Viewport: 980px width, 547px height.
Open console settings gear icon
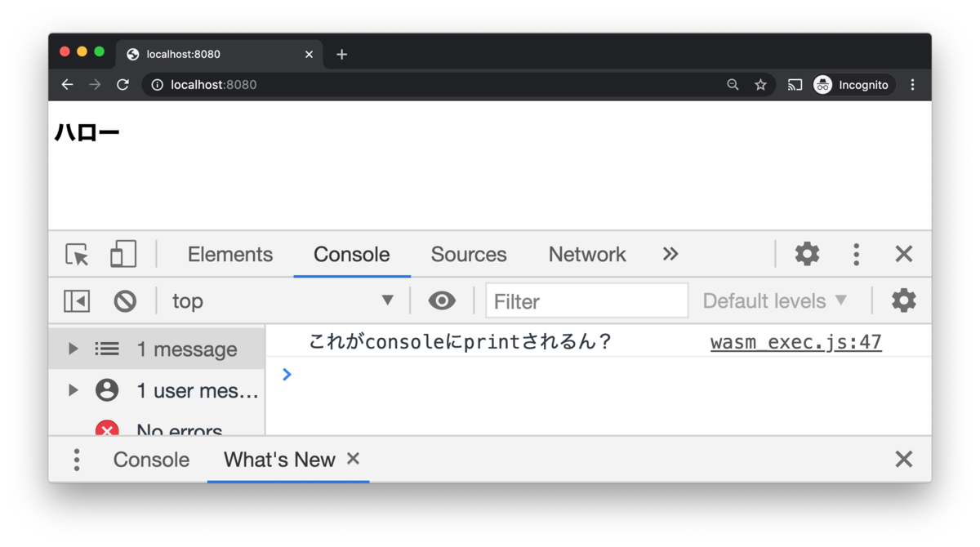903,300
